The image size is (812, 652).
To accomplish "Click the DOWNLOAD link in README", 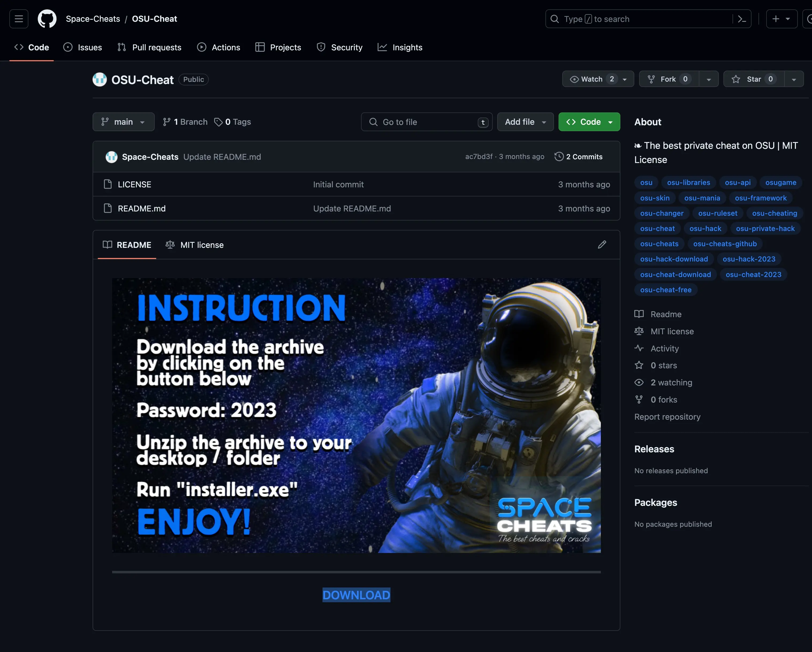I will 356,595.
